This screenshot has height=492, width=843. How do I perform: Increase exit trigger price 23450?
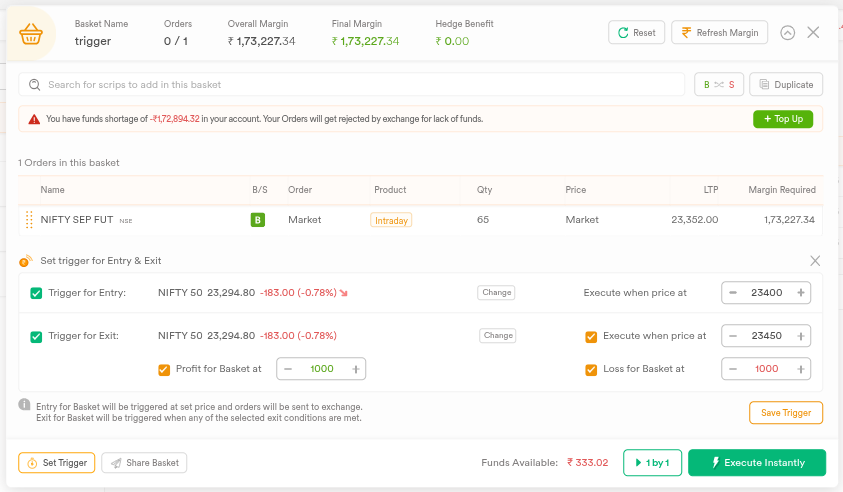tap(801, 336)
